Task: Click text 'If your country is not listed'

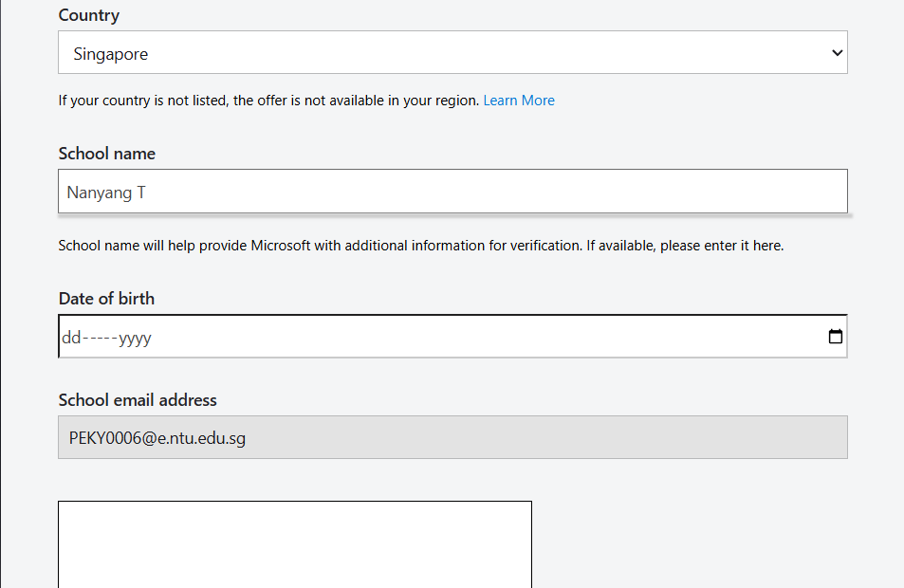Action: (x=144, y=101)
